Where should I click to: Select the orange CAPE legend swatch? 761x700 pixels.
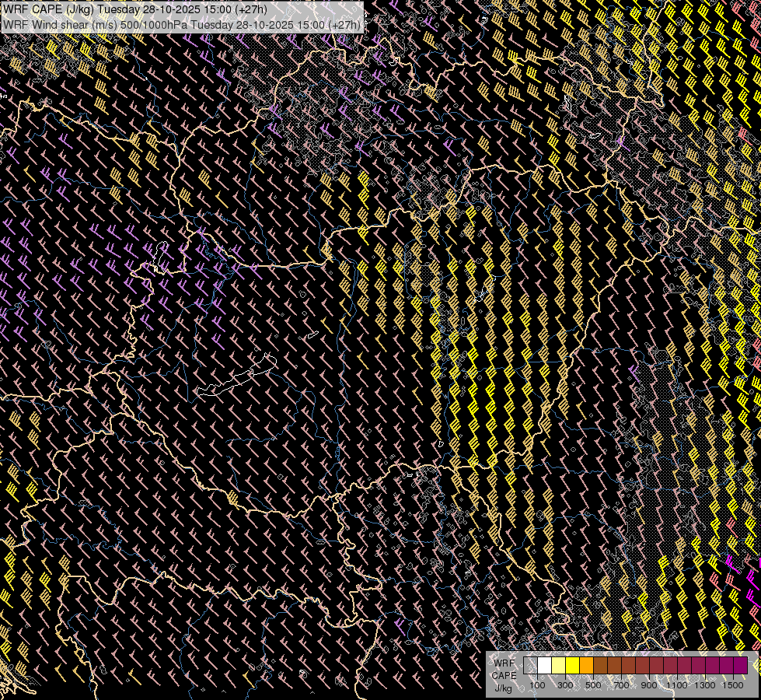point(586,665)
